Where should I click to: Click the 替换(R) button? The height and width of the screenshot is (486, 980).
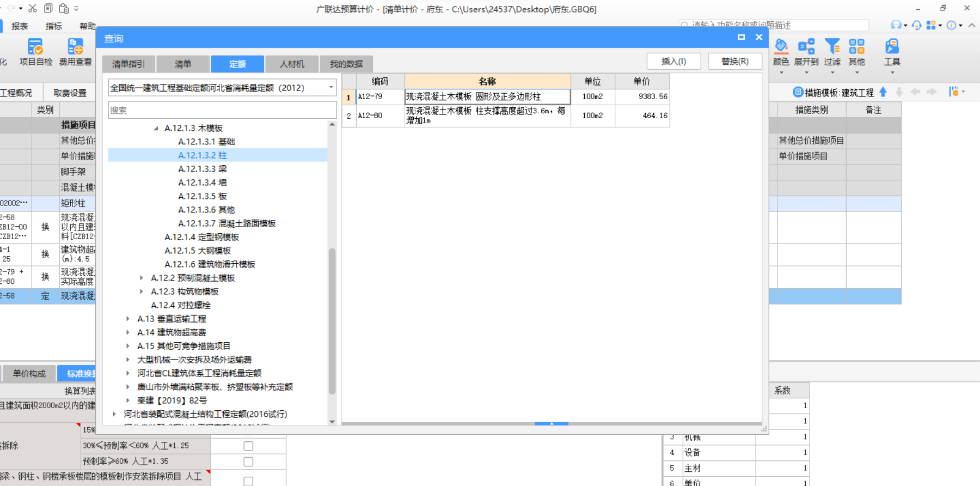[735, 61]
